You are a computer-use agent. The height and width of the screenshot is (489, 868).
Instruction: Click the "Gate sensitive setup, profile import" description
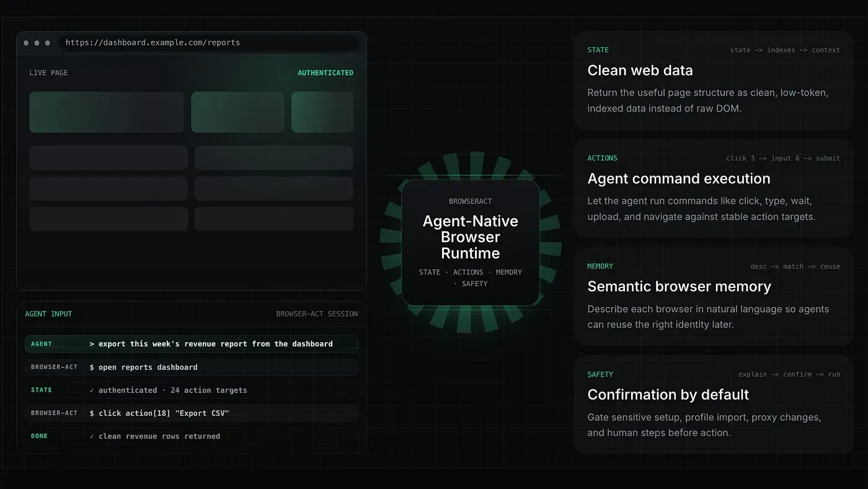(x=704, y=425)
